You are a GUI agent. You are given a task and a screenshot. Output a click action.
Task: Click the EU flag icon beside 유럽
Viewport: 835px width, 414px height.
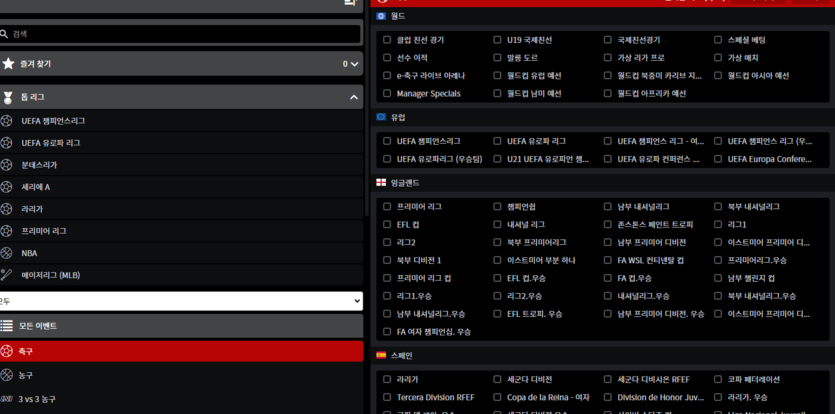[x=381, y=117]
